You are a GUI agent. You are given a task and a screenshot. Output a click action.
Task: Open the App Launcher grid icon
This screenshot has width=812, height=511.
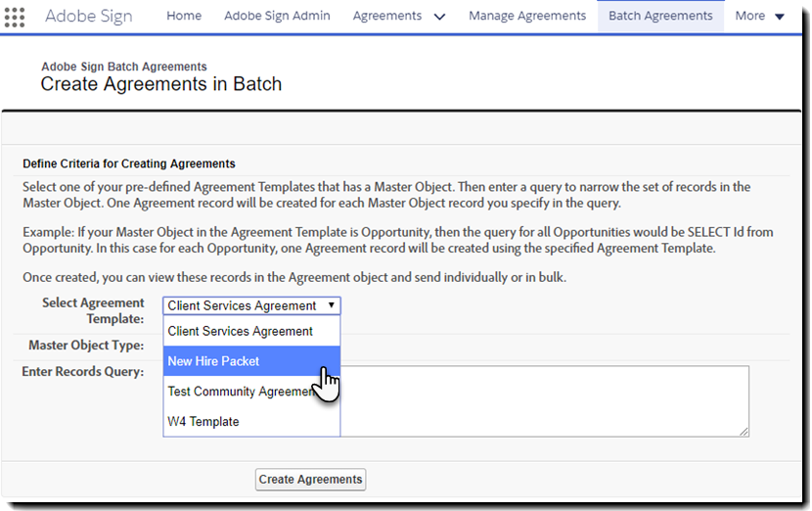click(x=16, y=17)
